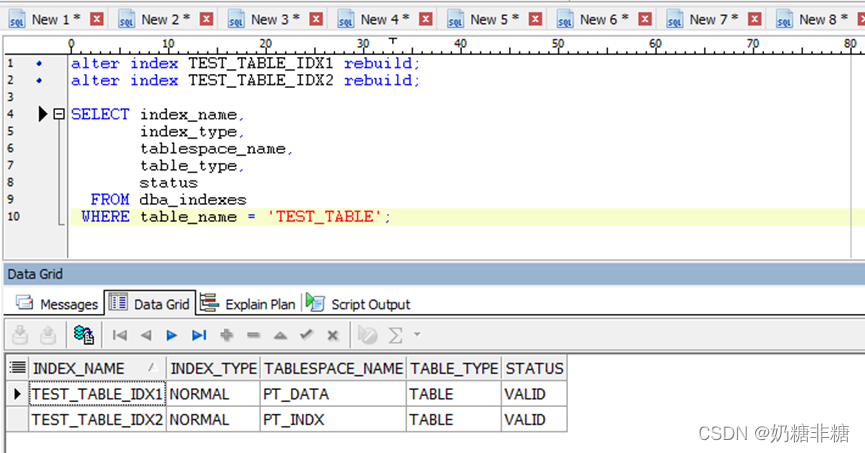Image resolution: width=865 pixels, height=453 pixels.
Task: Select the VALID status of TEST_TABLE_IDX2
Action: (x=534, y=419)
